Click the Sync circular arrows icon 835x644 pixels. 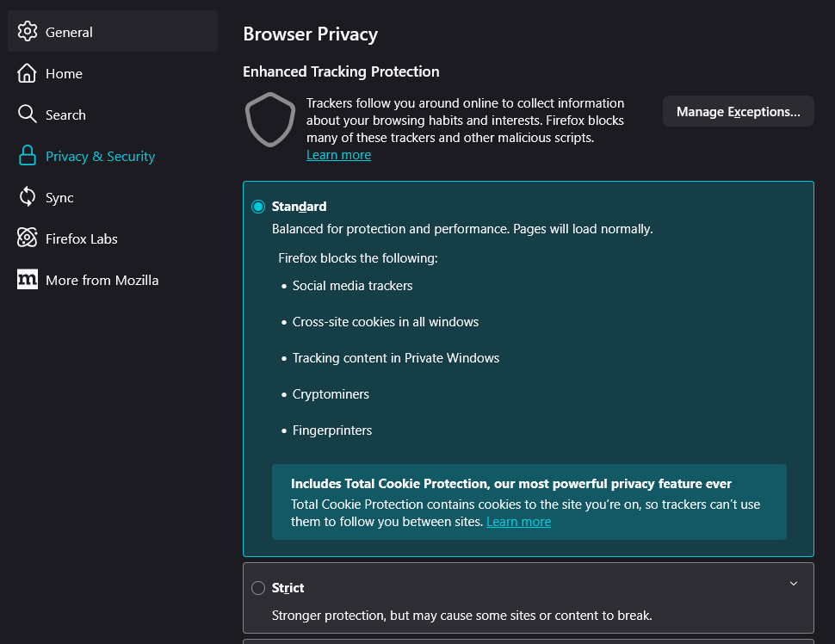(28, 197)
